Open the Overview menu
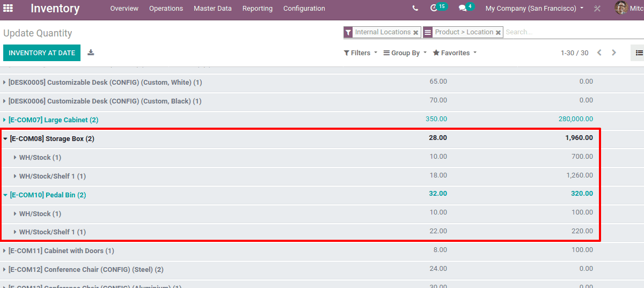Image resolution: width=644 pixels, height=288 pixels. [x=124, y=9]
